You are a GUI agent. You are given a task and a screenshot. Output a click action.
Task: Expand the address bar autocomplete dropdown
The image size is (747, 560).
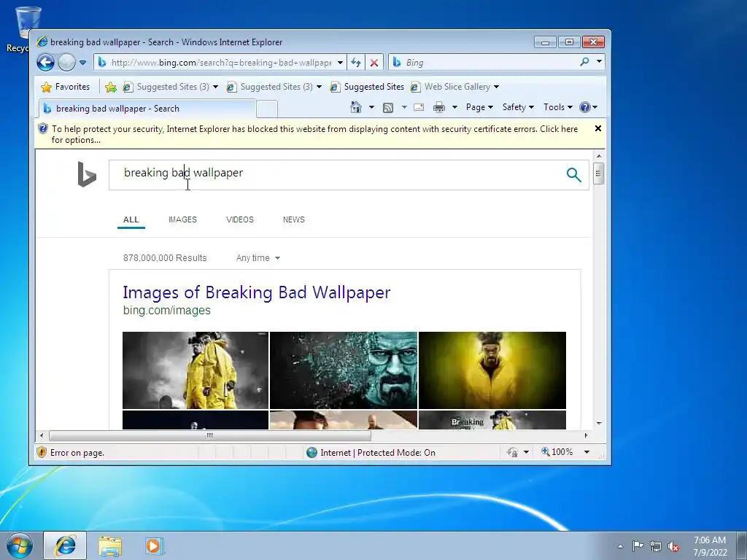(x=340, y=63)
